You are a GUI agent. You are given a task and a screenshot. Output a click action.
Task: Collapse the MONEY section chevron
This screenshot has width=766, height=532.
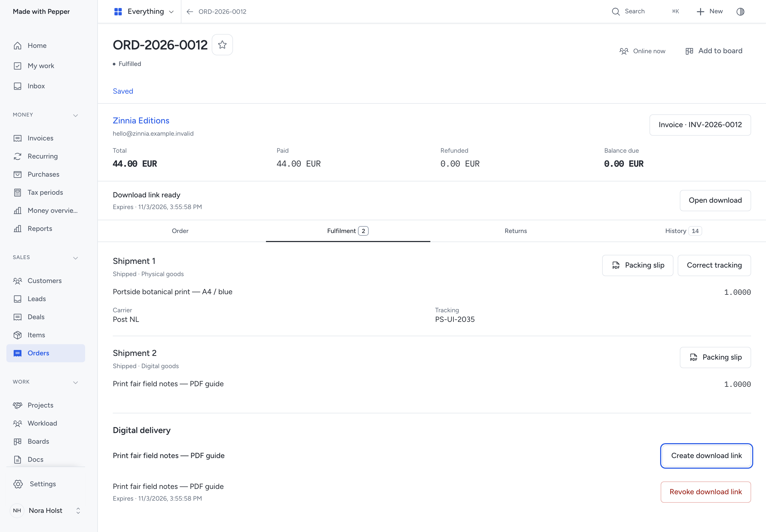(x=76, y=115)
